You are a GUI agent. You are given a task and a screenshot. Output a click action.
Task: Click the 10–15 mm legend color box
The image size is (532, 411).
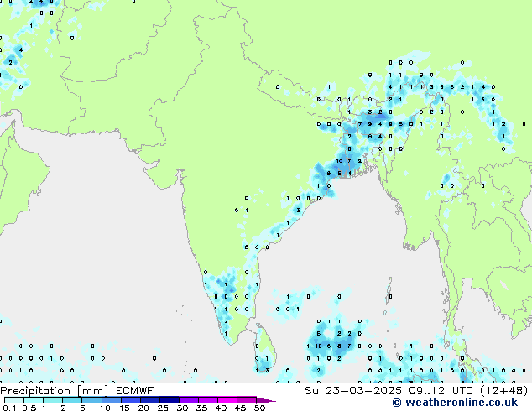point(111,400)
